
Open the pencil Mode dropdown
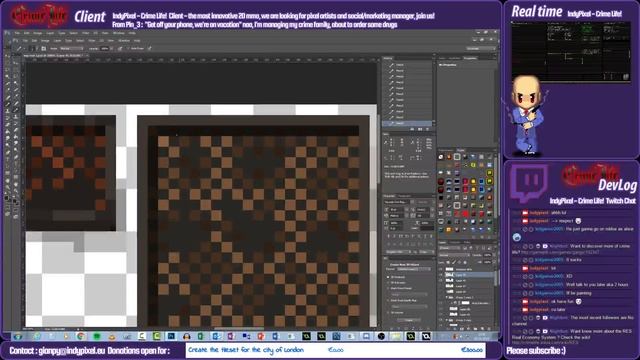tap(72, 48)
